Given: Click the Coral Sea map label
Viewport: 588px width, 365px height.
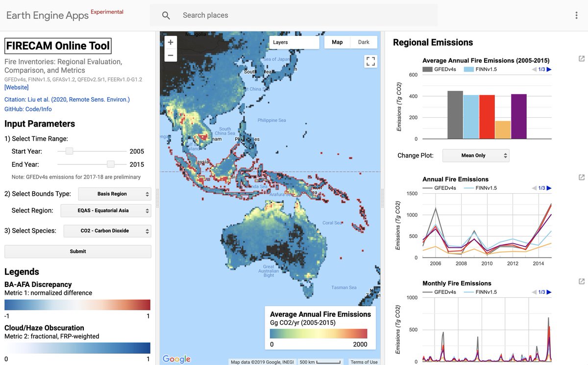Looking at the screenshot, I should [332, 223].
